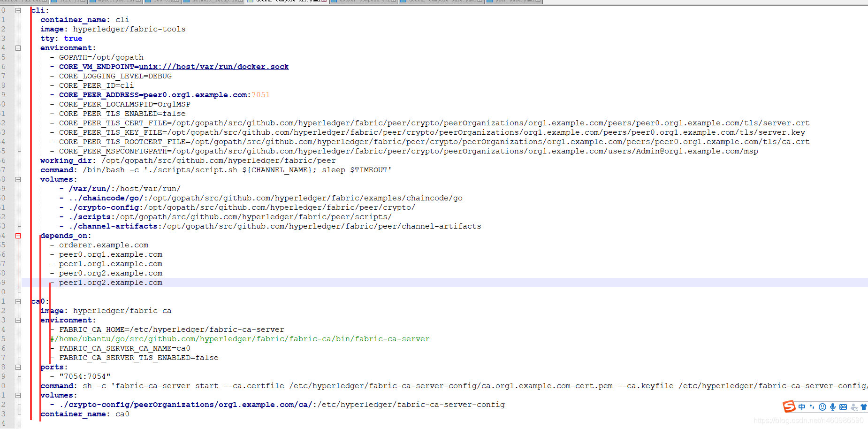This screenshot has width=868, height=429.
Task: Toggle the punctuation mode icon in IME bar
Action: tap(812, 407)
